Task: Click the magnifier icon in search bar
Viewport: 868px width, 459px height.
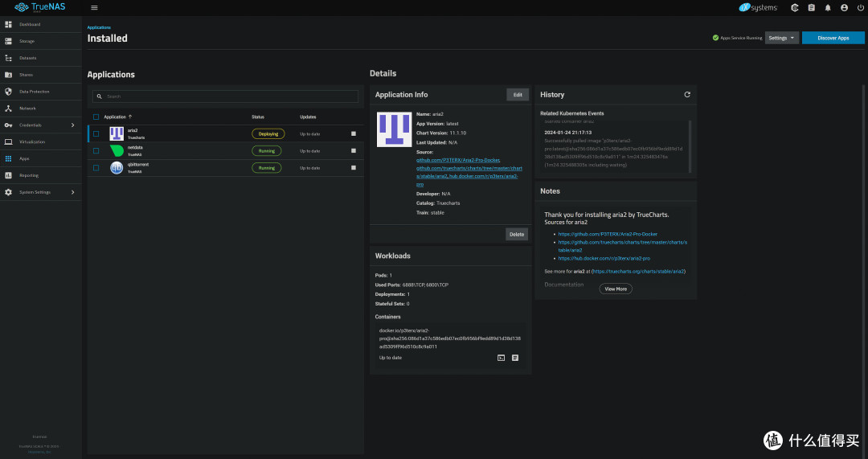Action: 100,96
